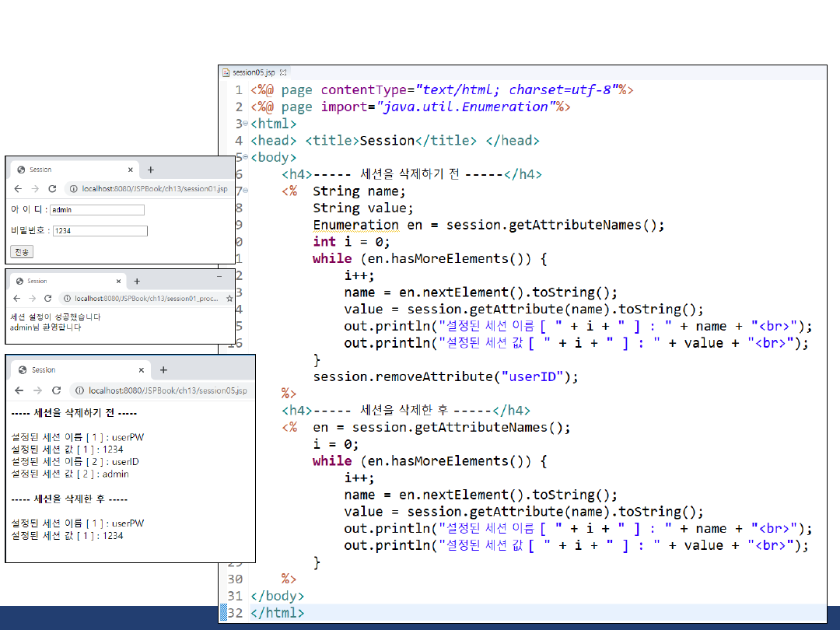Image resolution: width=840 pixels, height=630 pixels.
Task: Collapse the body tag fold on line 5
Action: coord(246,157)
